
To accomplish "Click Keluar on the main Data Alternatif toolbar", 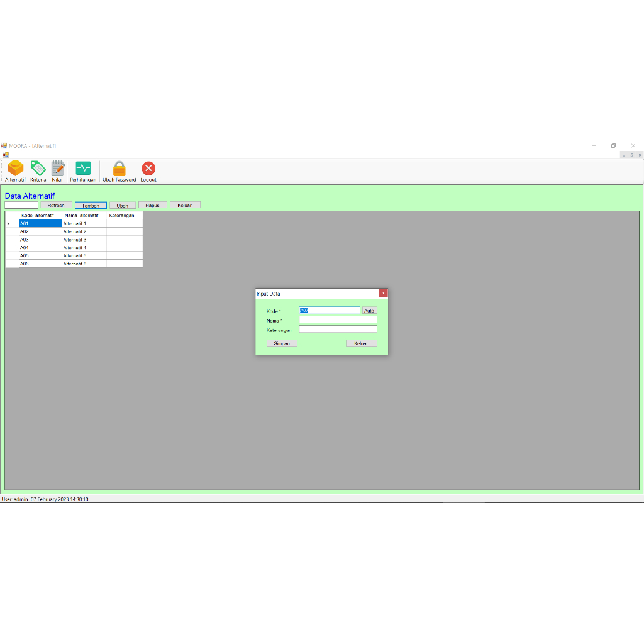I will pyautogui.click(x=185, y=205).
